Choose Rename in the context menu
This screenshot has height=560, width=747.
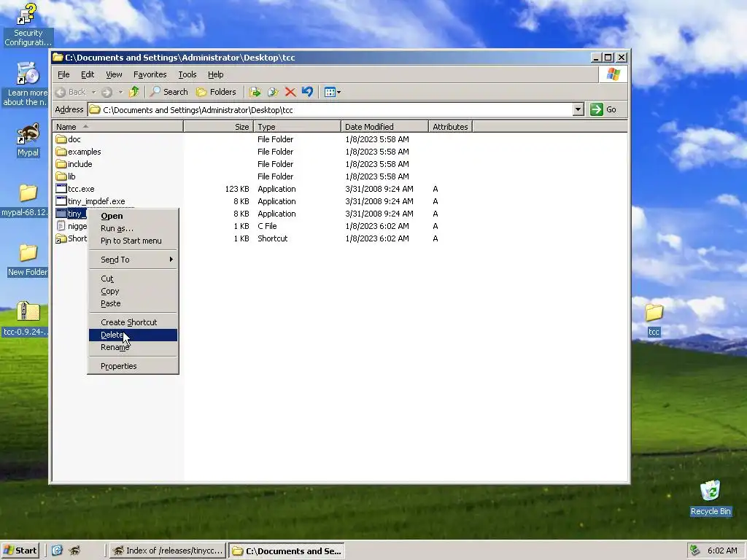click(x=133, y=347)
